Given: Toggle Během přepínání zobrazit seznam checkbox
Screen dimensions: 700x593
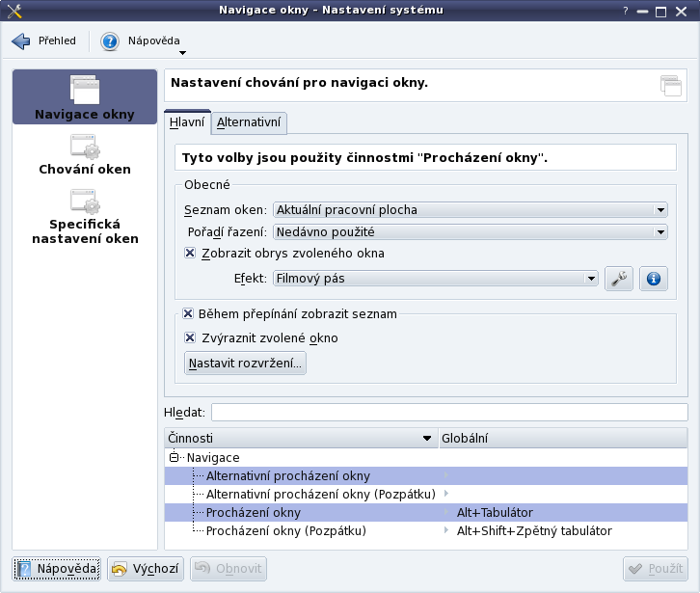Looking at the screenshot, I should [x=188, y=314].
